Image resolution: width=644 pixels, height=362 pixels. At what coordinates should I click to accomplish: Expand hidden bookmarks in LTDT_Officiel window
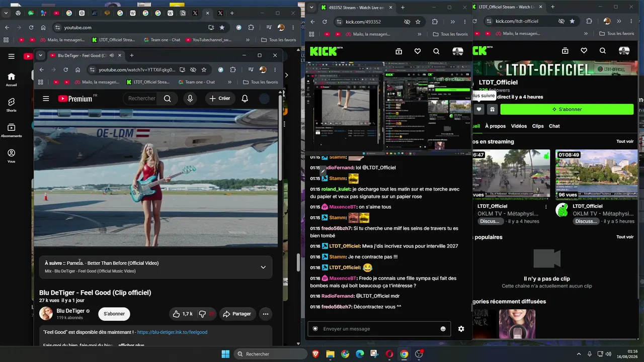tap(586, 34)
